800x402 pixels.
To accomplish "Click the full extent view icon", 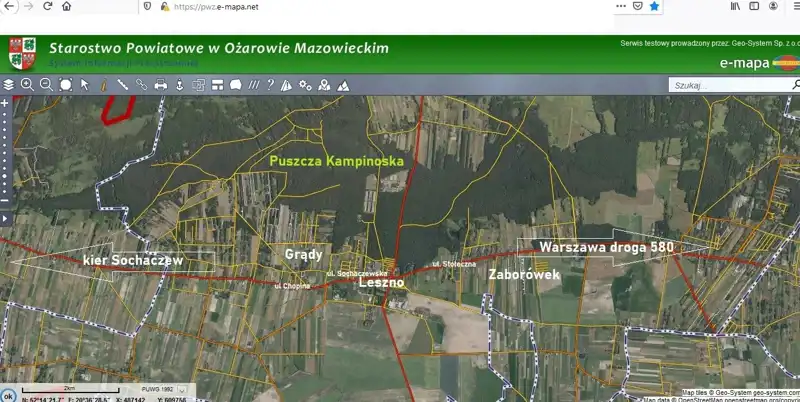I will tap(65, 85).
